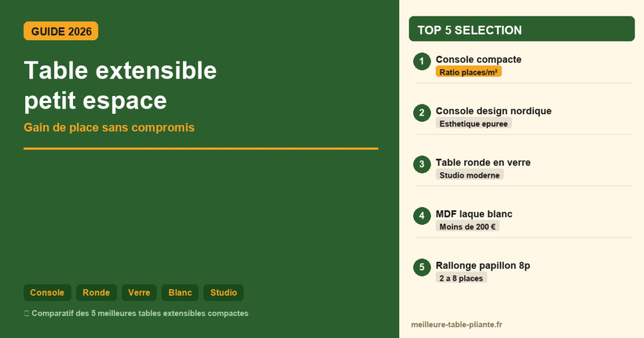
Task: Click the number 4 circle icon
Action: click(x=422, y=215)
